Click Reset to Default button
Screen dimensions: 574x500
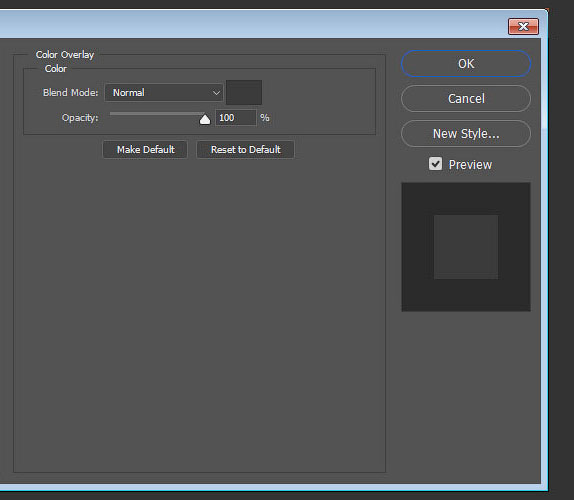pos(245,149)
